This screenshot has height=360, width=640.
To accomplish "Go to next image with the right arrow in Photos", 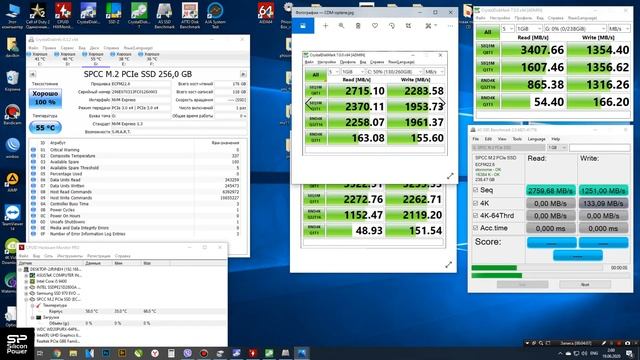I will click(442, 103).
